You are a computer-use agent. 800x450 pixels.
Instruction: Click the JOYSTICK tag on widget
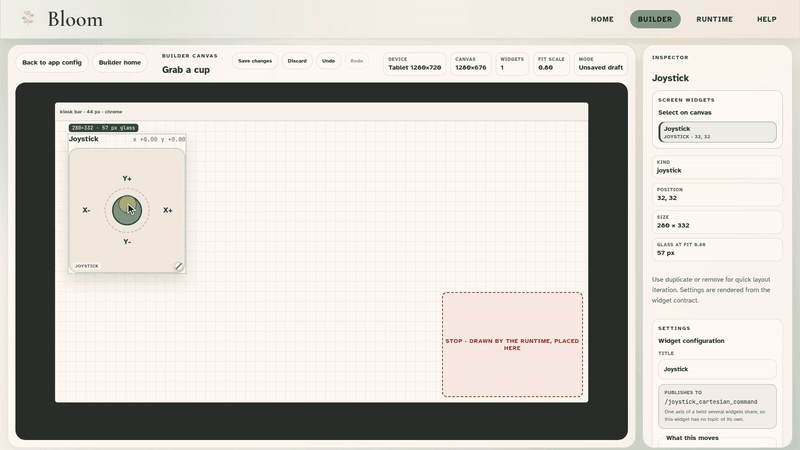point(87,266)
